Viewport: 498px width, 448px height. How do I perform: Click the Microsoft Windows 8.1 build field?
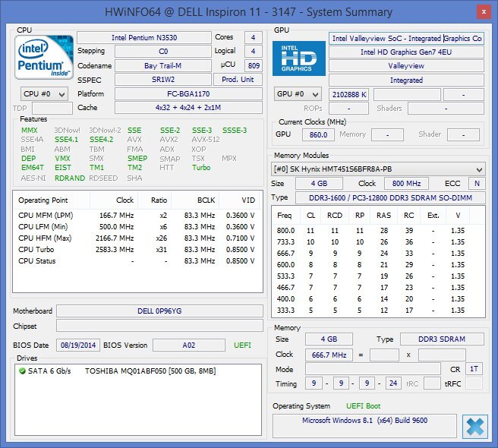364,426
